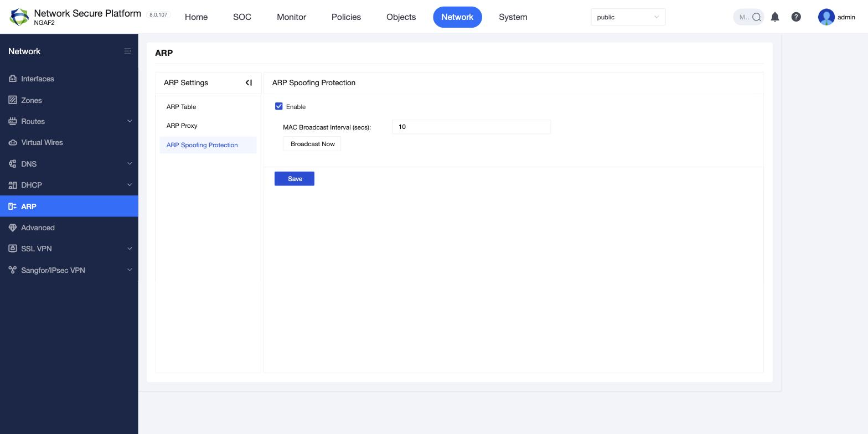Expand the Routes submenu chevron
868x434 pixels.
[130, 121]
